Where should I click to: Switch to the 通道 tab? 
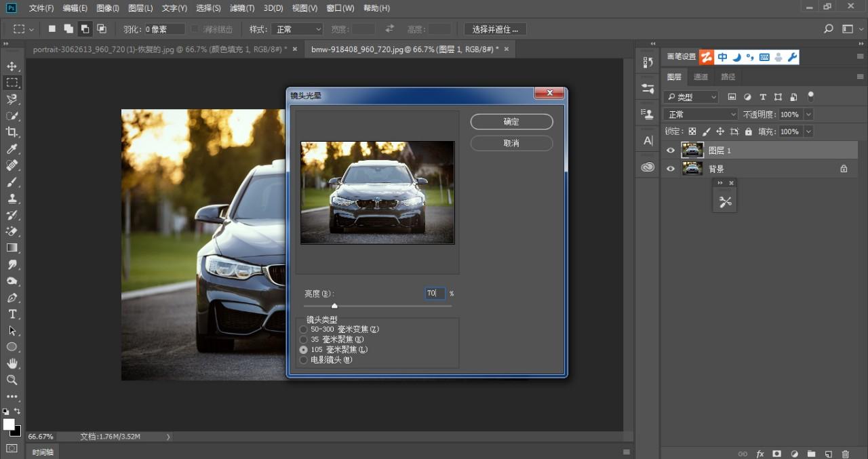701,77
